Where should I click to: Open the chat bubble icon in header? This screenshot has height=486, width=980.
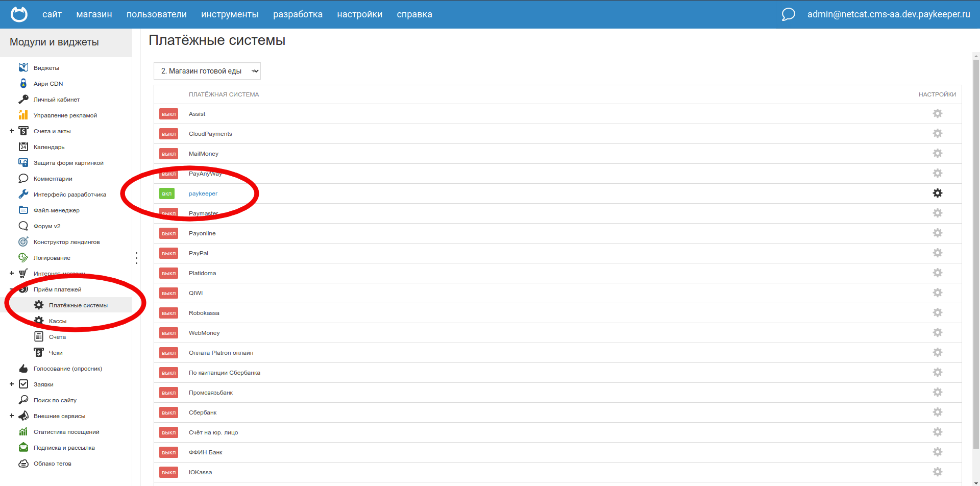788,14
